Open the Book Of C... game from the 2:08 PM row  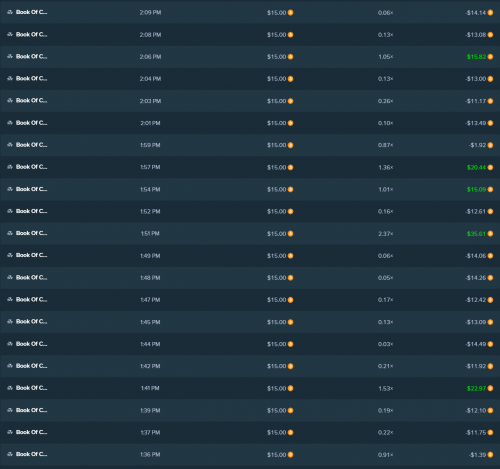pos(31,34)
